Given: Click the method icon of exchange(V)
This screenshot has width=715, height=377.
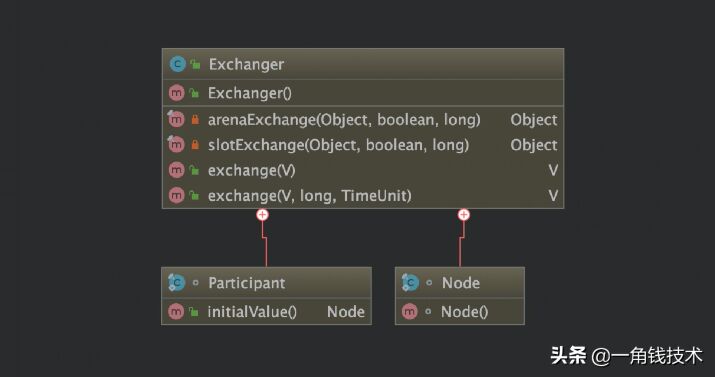Looking at the screenshot, I should coord(176,170).
